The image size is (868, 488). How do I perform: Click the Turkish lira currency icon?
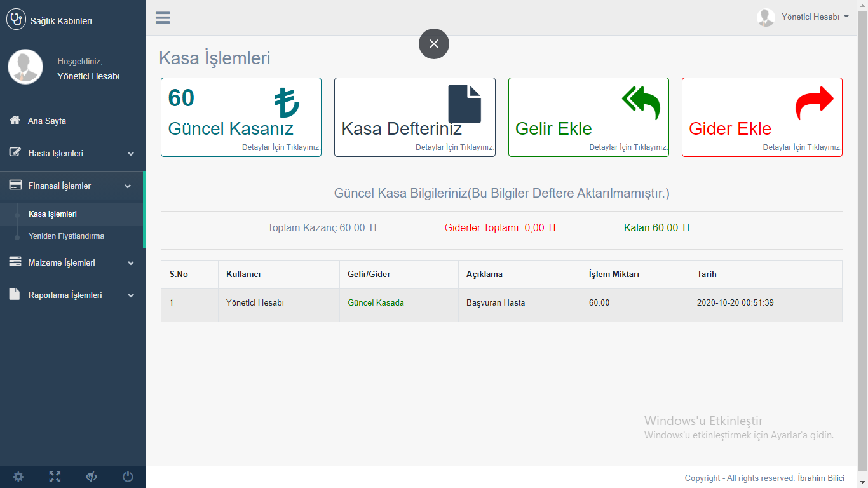pyautogui.click(x=287, y=103)
